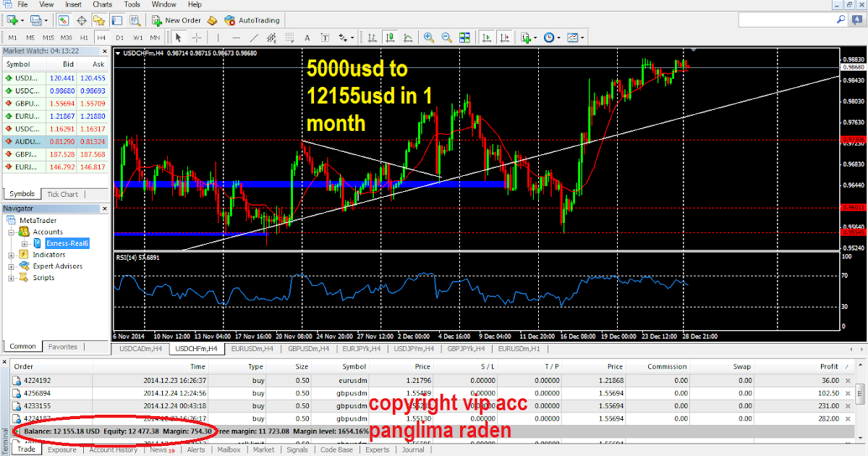The width and height of the screenshot is (868, 456).
Task: Open the Exposure terminal tab
Action: [x=61, y=449]
